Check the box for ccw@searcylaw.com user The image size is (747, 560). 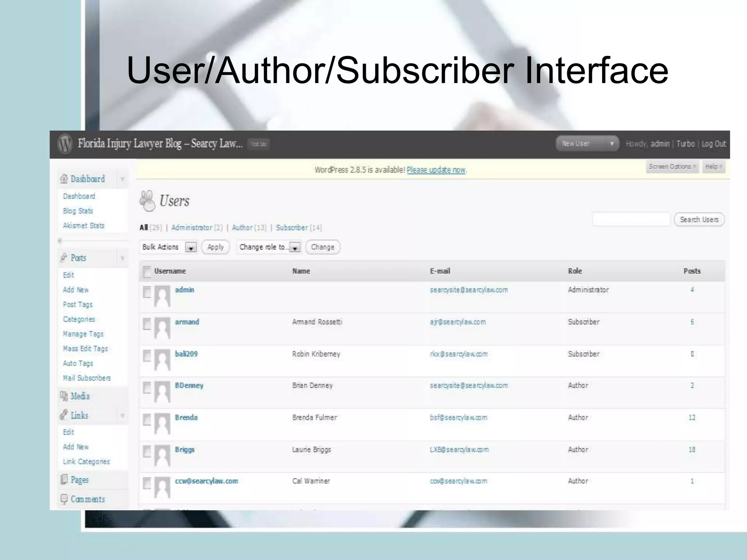(147, 483)
